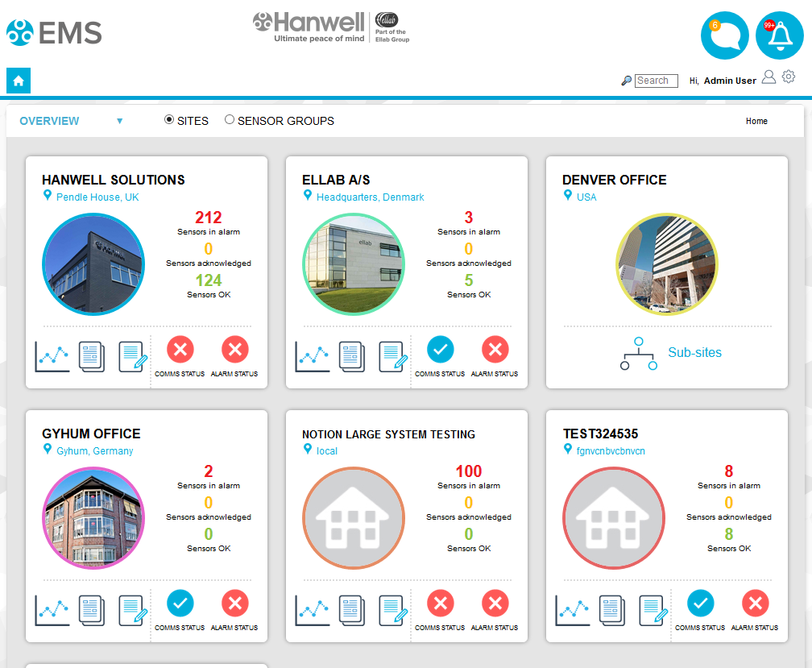
Task: Check Alarm Status icon for Ellab A/S
Action: click(495, 350)
